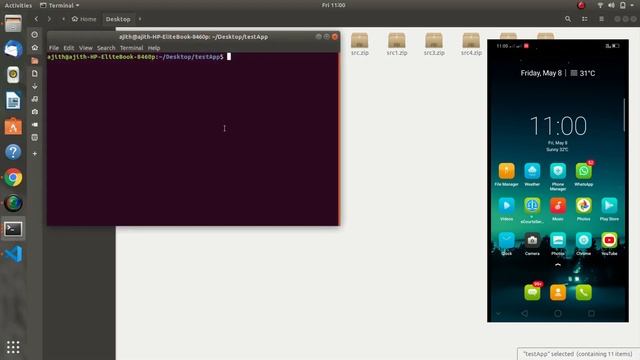
Task: Click Activities in the top bar
Action: coord(18,5)
